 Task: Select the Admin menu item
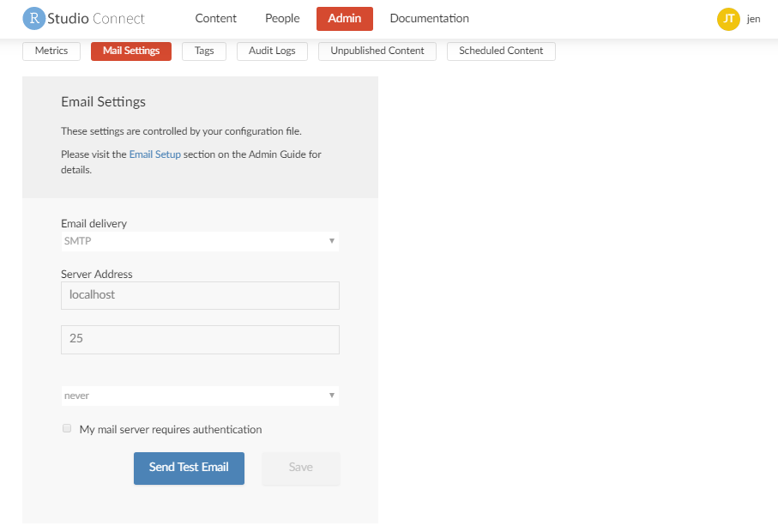[x=345, y=18]
